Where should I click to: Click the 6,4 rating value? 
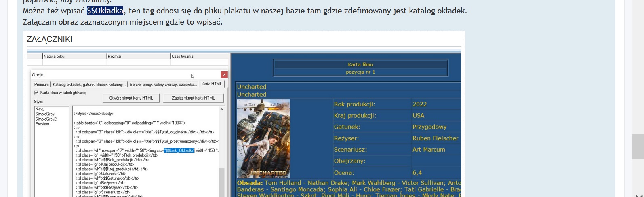tap(417, 172)
